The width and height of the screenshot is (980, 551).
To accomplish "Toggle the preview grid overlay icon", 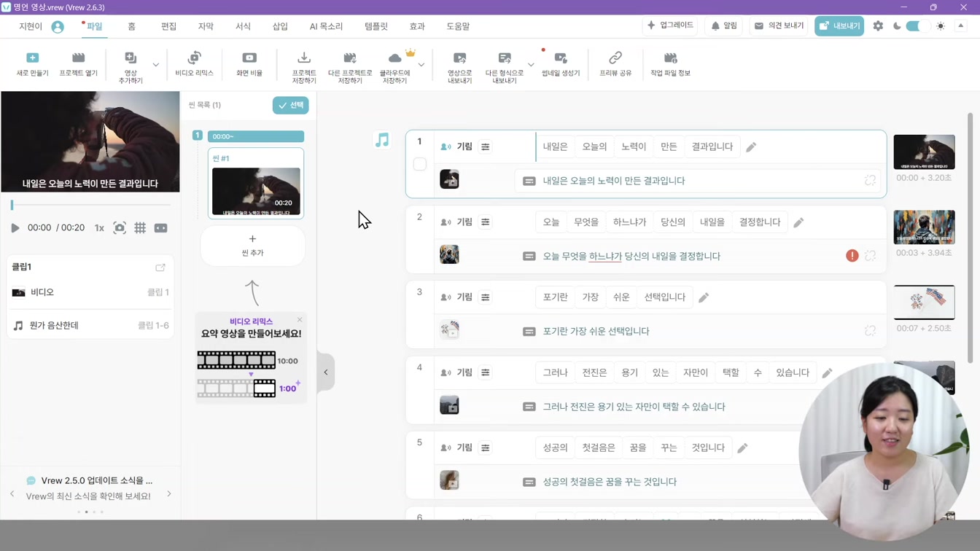I will point(140,228).
